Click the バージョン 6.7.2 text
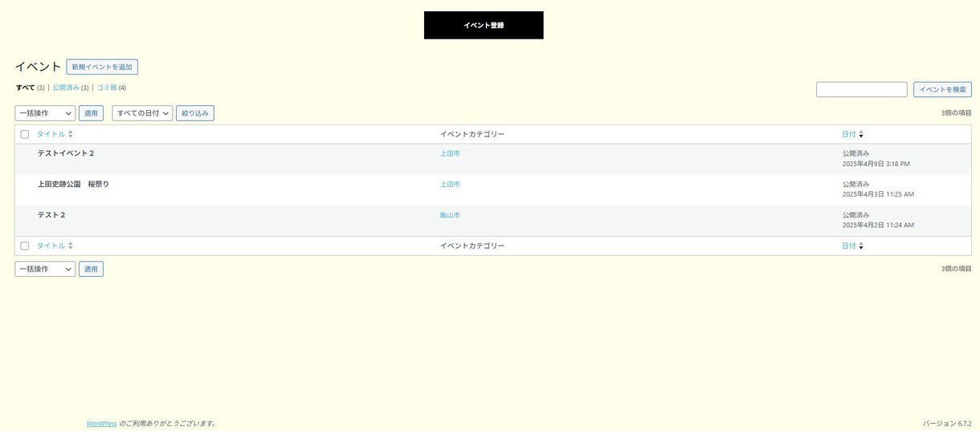980x431 pixels. pyautogui.click(x=947, y=423)
